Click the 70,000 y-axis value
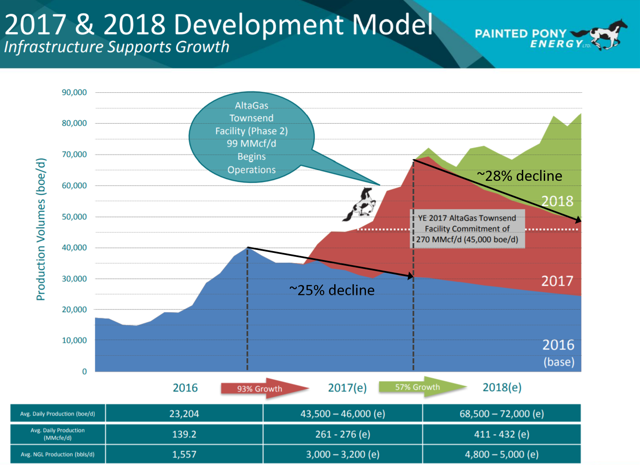This screenshot has height=465, width=640. 74,154
